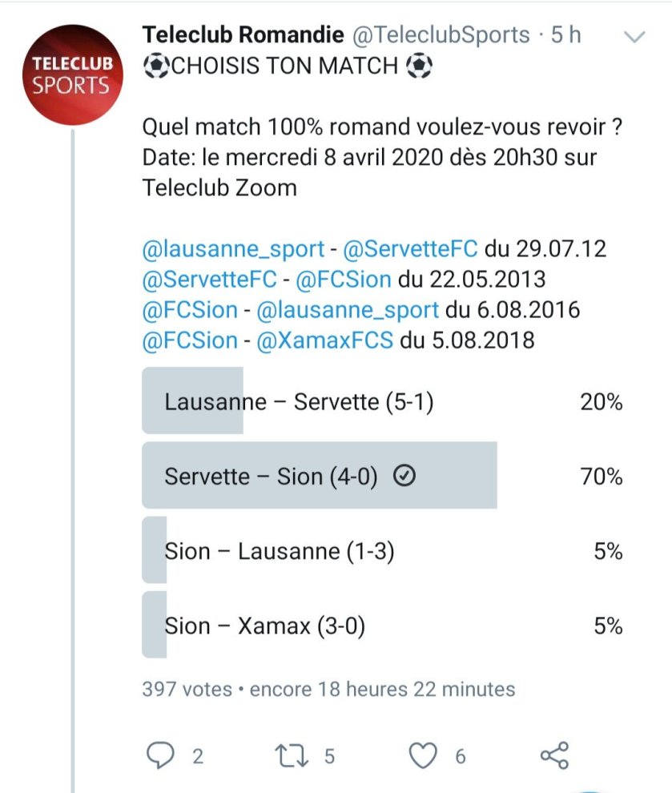Screen dimensions: 672x793
Task: Tap the 70% result percentage
Action: click(602, 477)
